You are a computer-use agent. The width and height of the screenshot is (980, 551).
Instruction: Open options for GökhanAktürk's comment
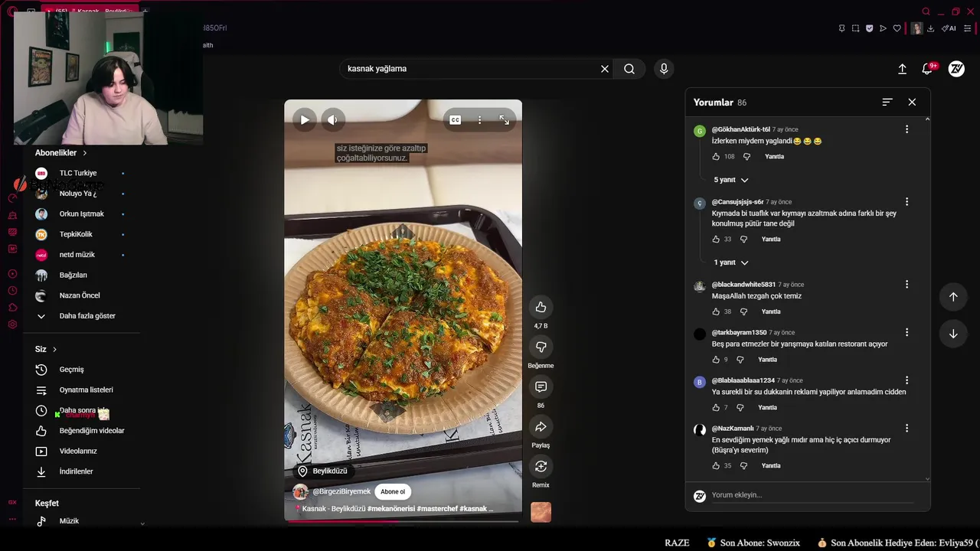tap(906, 129)
